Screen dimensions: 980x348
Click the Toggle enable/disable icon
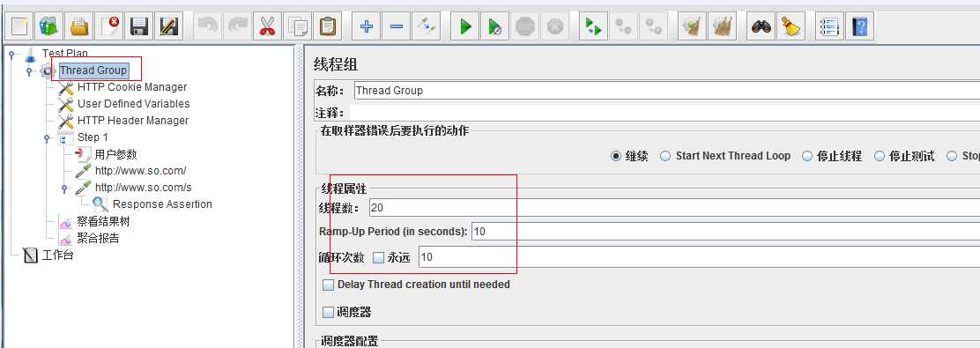point(427,26)
